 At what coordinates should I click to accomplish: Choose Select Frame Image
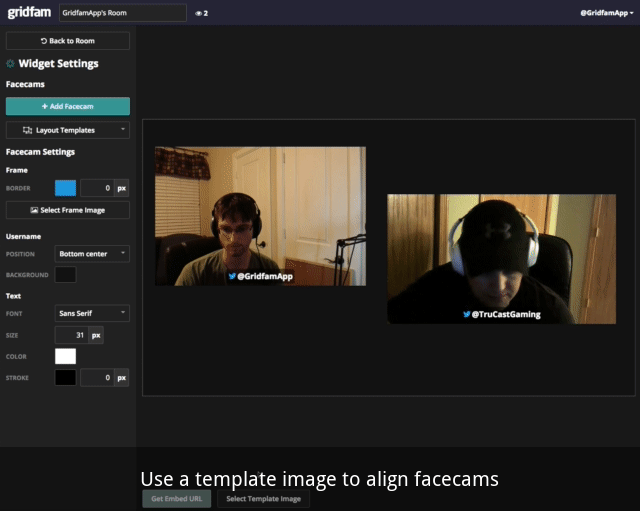pyautogui.click(x=68, y=210)
